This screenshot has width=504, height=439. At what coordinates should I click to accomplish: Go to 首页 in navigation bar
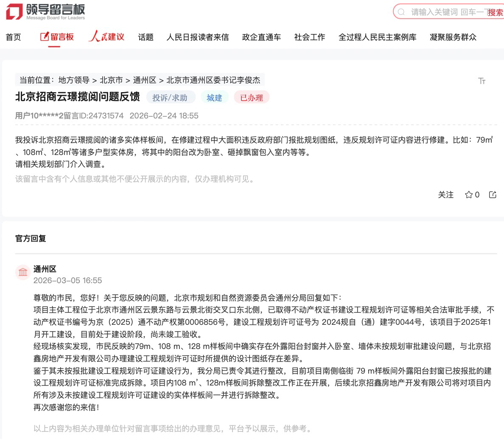pos(13,37)
